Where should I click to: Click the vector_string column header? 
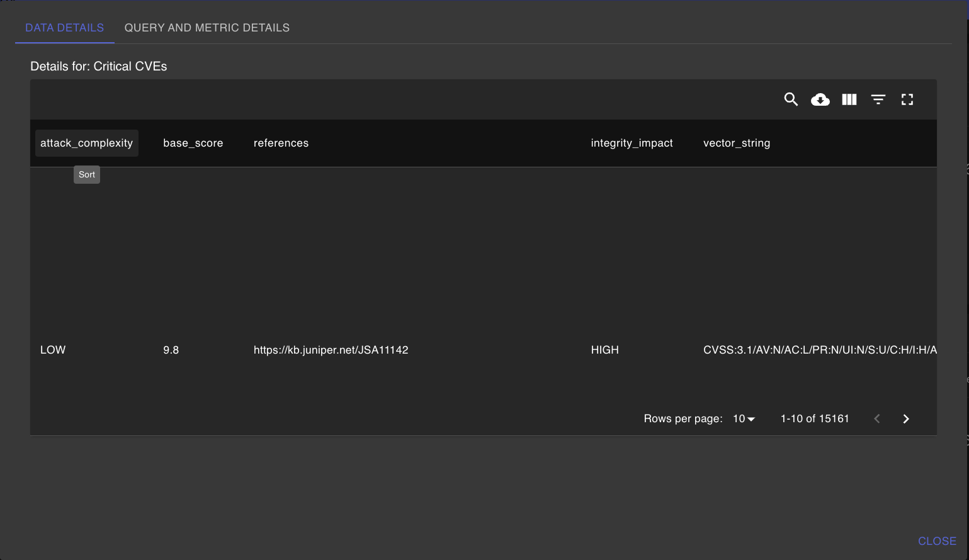(x=736, y=143)
